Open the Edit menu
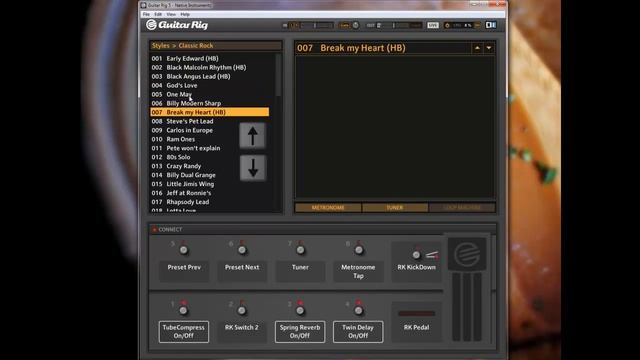640x360 pixels. click(x=158, y=14)
